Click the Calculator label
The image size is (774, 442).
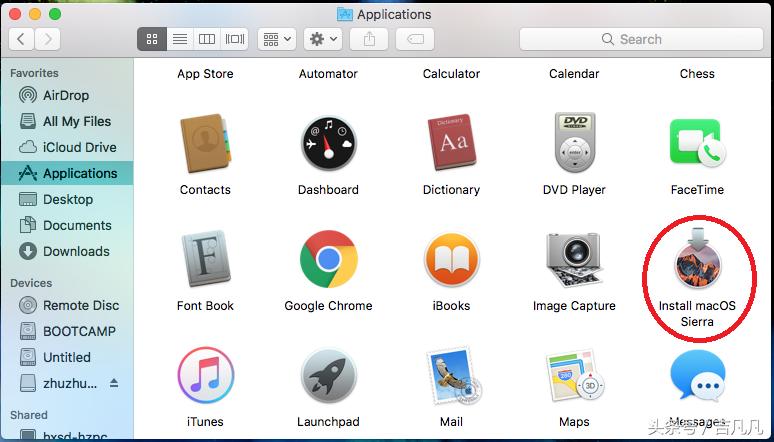451,74
